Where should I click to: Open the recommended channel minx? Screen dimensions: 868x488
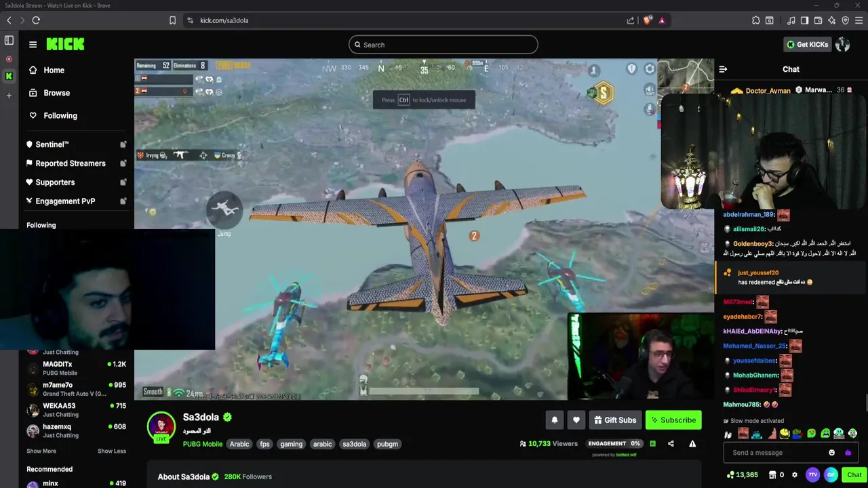coord(76,483)
